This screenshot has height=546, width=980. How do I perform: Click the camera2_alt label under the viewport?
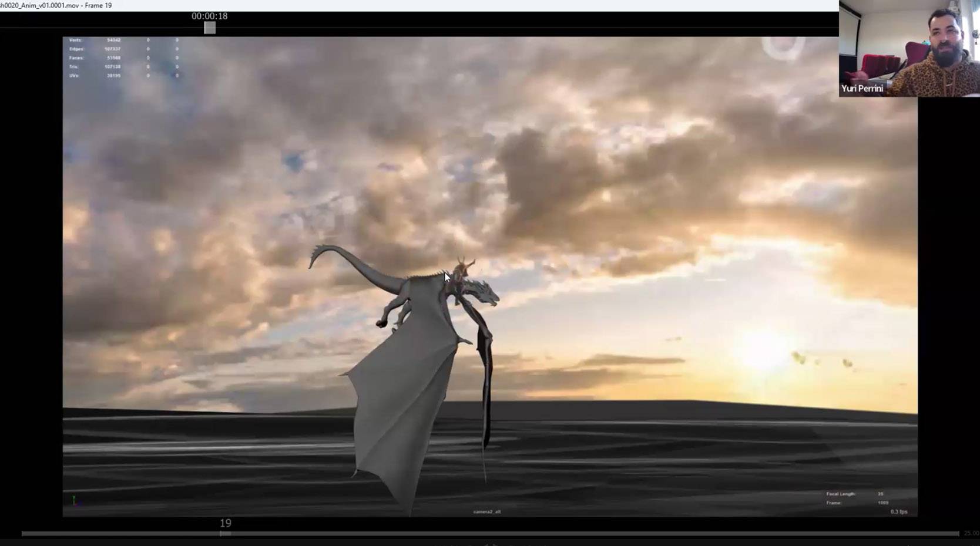pos(487,512)
